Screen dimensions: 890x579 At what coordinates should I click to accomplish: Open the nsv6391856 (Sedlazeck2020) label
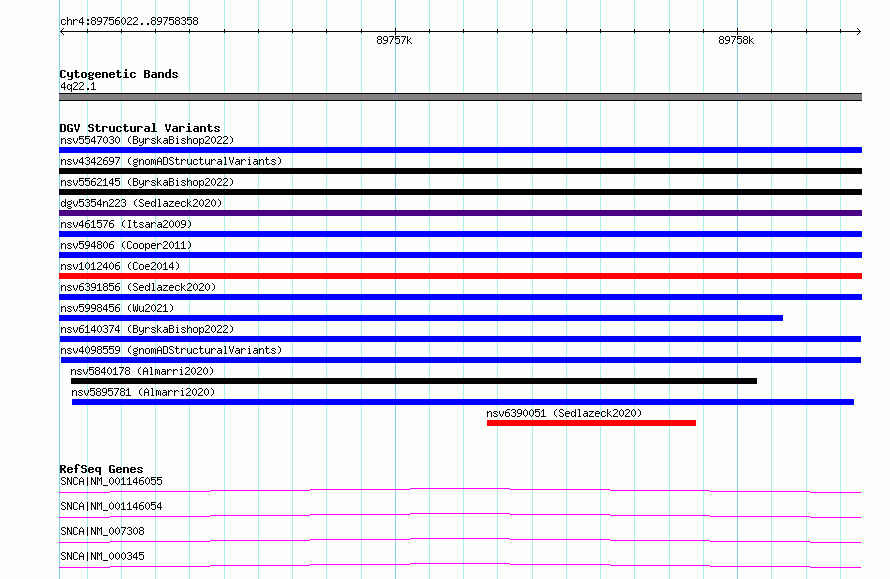click(138, 287)
